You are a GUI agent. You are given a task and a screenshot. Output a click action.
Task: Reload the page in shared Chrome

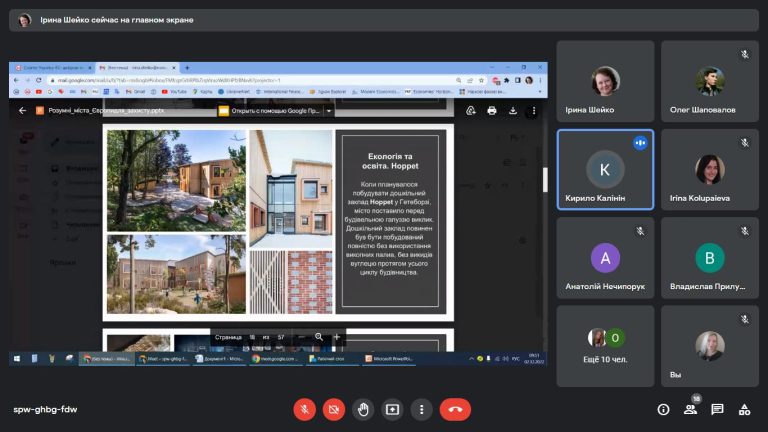click(x=39, y=80)
